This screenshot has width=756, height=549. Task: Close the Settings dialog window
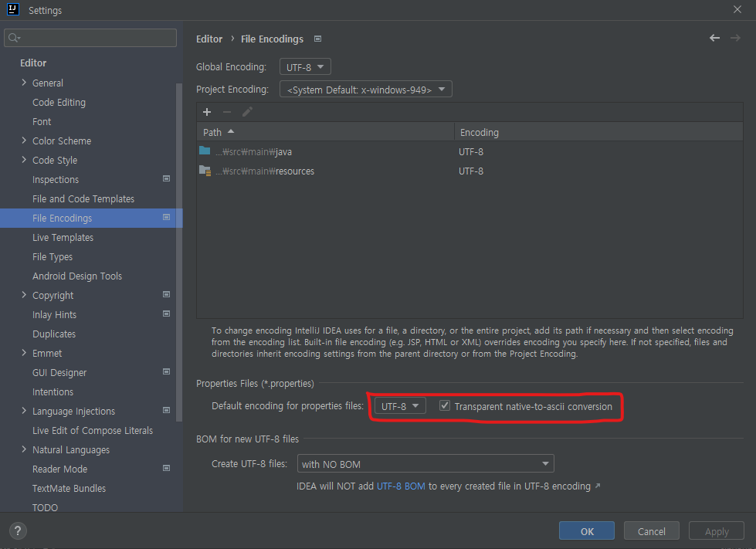point(737,9)
